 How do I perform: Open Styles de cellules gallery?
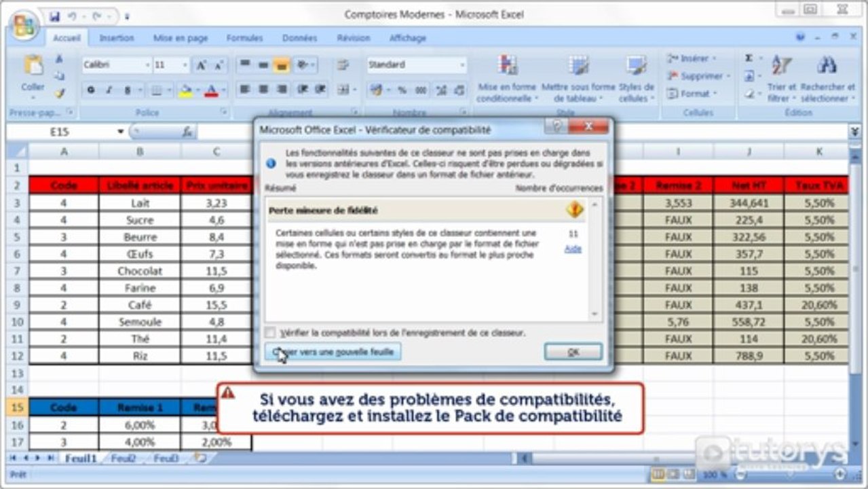coord(637,79)
